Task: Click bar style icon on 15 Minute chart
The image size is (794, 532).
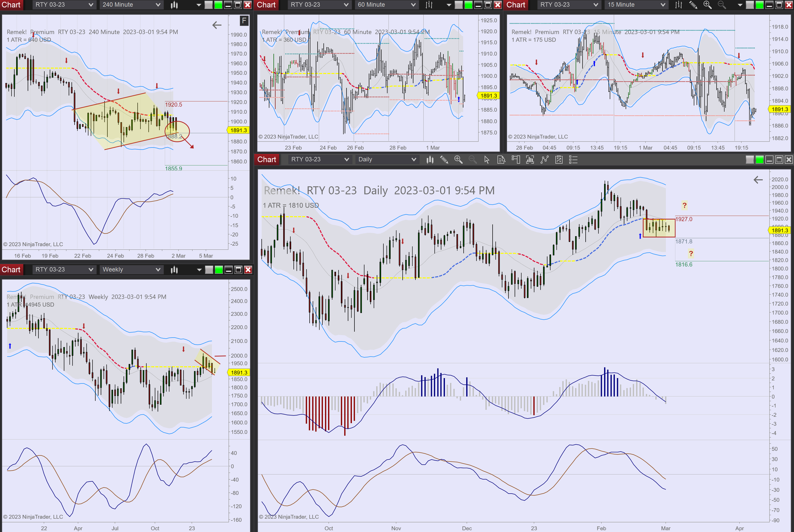Action: coord(678,5)
